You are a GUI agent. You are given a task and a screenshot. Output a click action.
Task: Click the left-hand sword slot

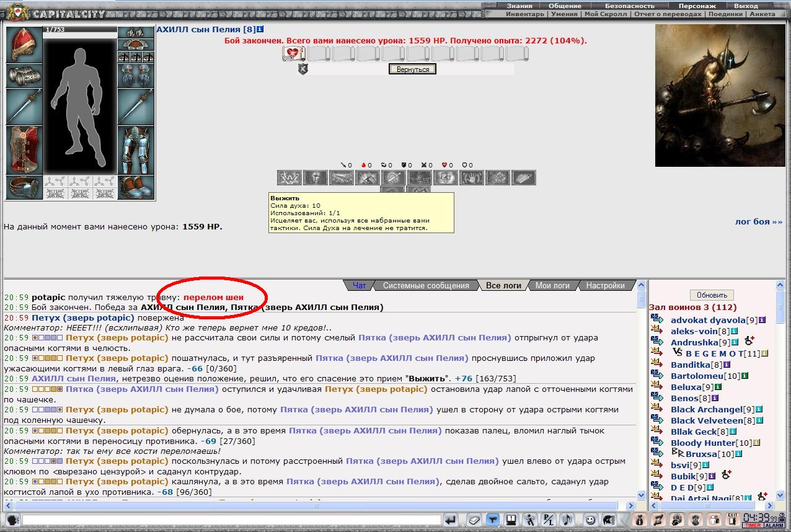(24, 107)
